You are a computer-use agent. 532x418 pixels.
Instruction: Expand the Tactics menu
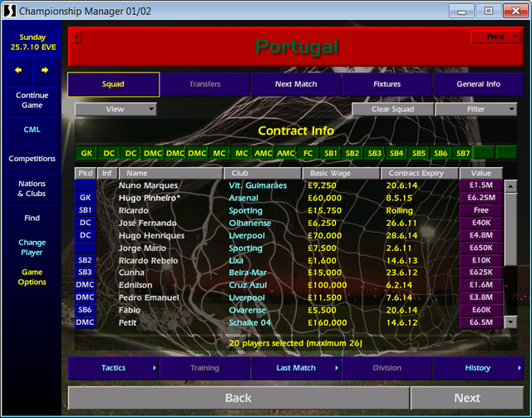[x=114, y=368]
